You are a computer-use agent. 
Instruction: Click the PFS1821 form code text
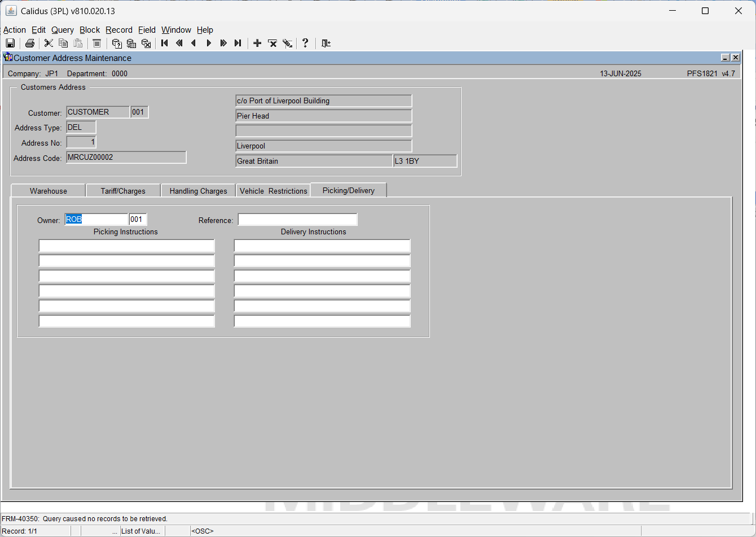(702, 73)
